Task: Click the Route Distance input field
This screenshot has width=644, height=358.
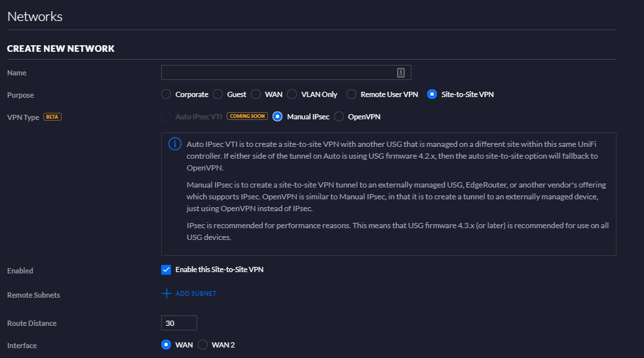Action: (x=179, y=323)
